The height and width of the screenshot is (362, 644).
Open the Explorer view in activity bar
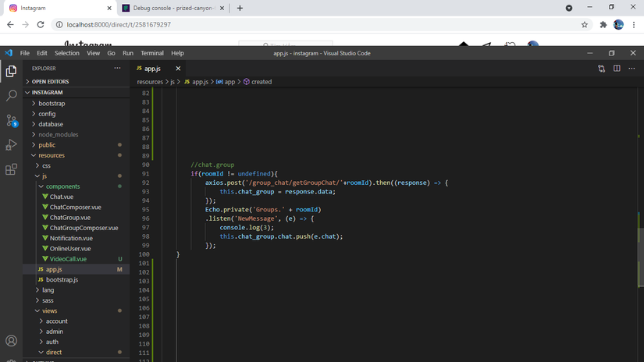coord(11,71)
